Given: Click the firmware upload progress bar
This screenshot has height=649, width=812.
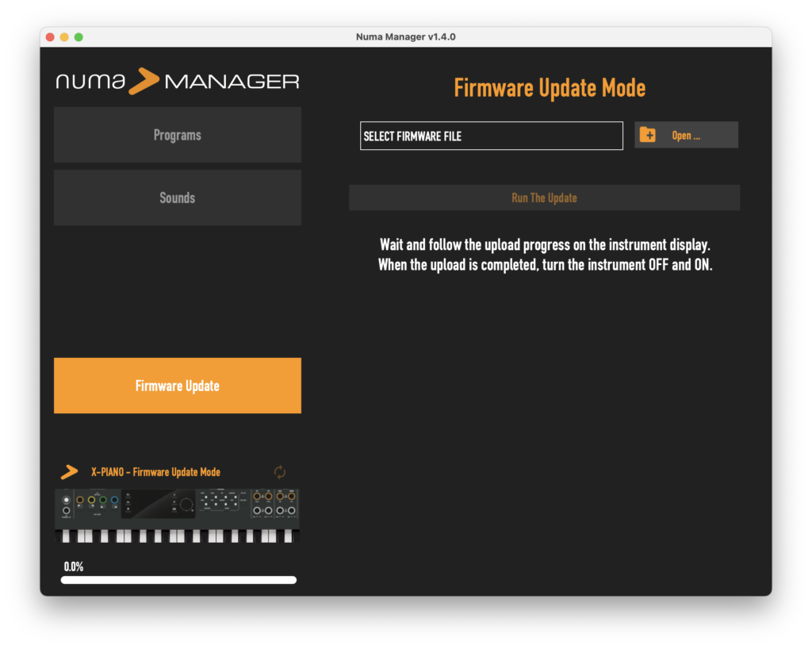Looking at the screenshot, I should tap(177, 579).
